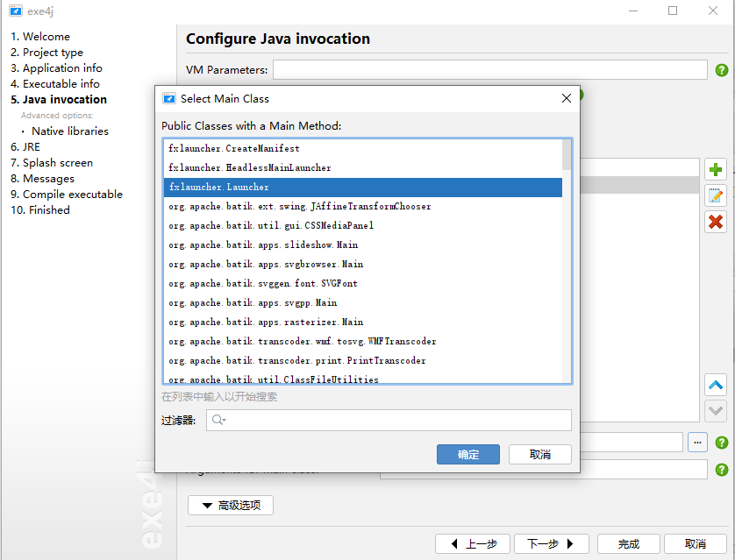Viewport: 735px width, 560px height.
Task: Go to step 10. Finished
Action: coord(39,210)
